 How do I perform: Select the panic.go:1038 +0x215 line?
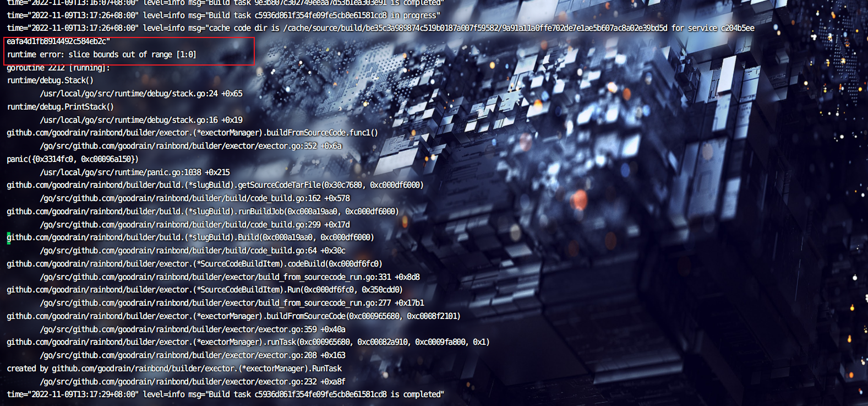tap(135, 172)
